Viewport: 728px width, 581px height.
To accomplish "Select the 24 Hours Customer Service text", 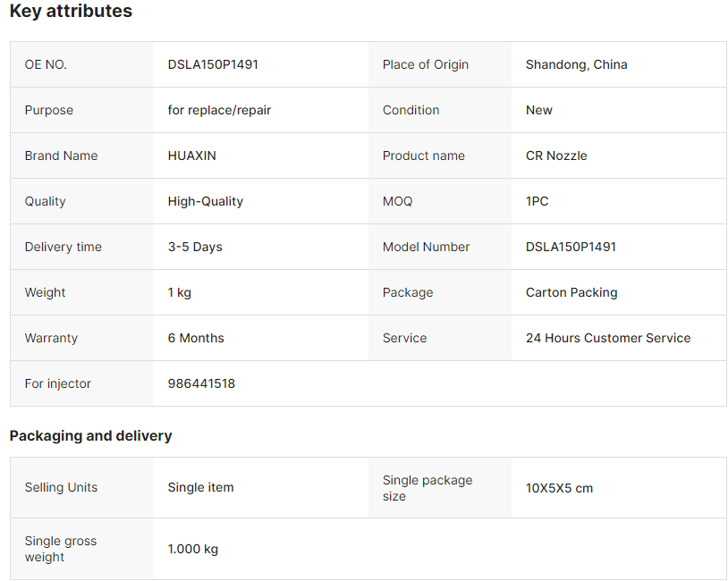I will click(608, 338).
